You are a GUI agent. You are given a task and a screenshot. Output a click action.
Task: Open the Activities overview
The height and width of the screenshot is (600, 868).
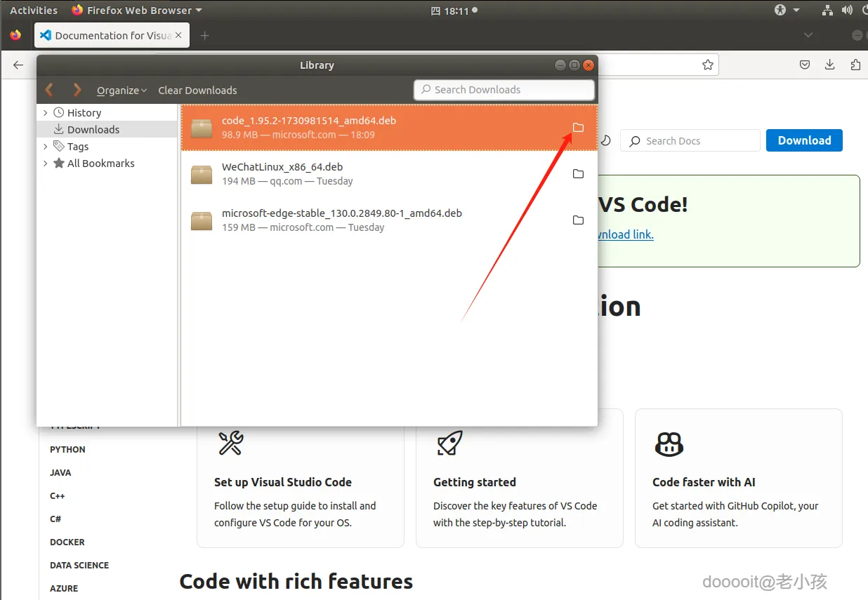(x=34, y=10)
